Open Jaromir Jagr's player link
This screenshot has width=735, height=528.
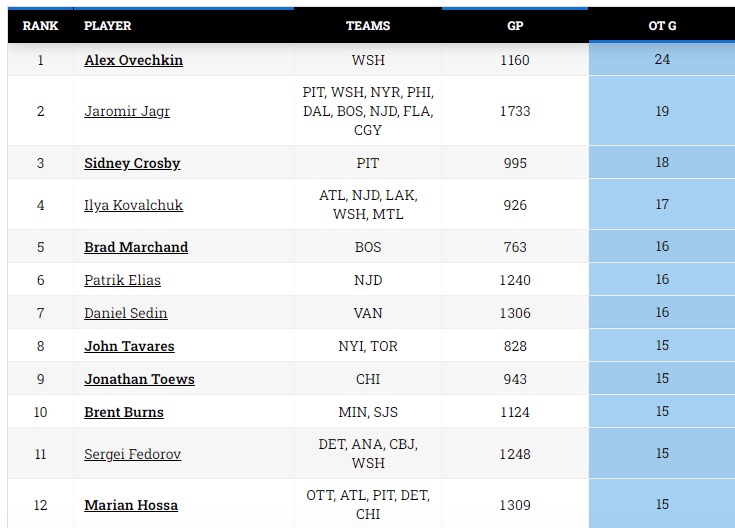pyautogui.click(x=127, y=111)
